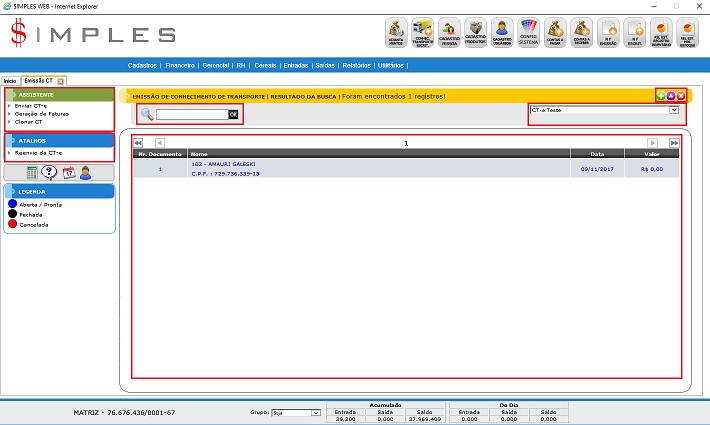The height and width of the screenshot is (425, 710).
Task: Click the green plus add icon
Action: click(661, 96)
